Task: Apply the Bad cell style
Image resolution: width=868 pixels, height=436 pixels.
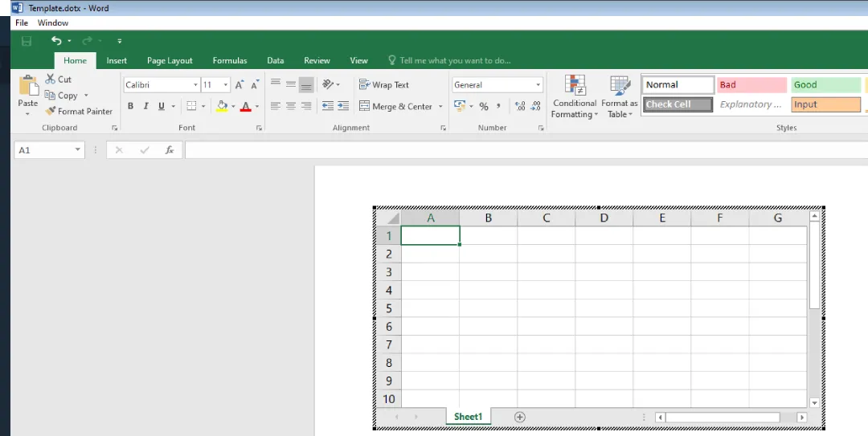Action: [751, 84]
